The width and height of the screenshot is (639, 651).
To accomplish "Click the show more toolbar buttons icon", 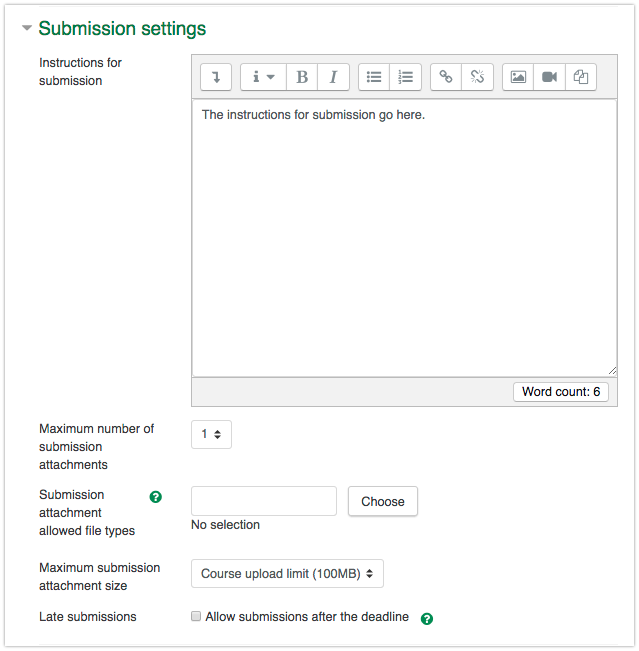I will tap(216, 77).
